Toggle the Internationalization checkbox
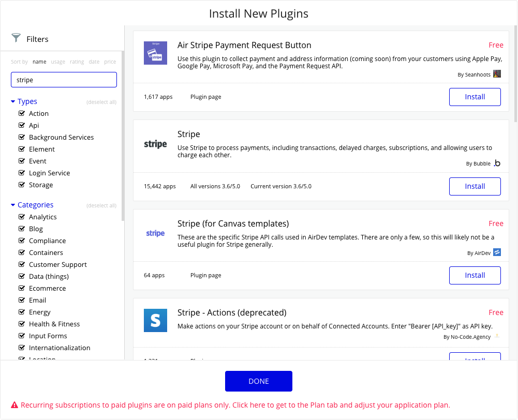This screenshot has height=420, width=518. click(x=22, y=348)
